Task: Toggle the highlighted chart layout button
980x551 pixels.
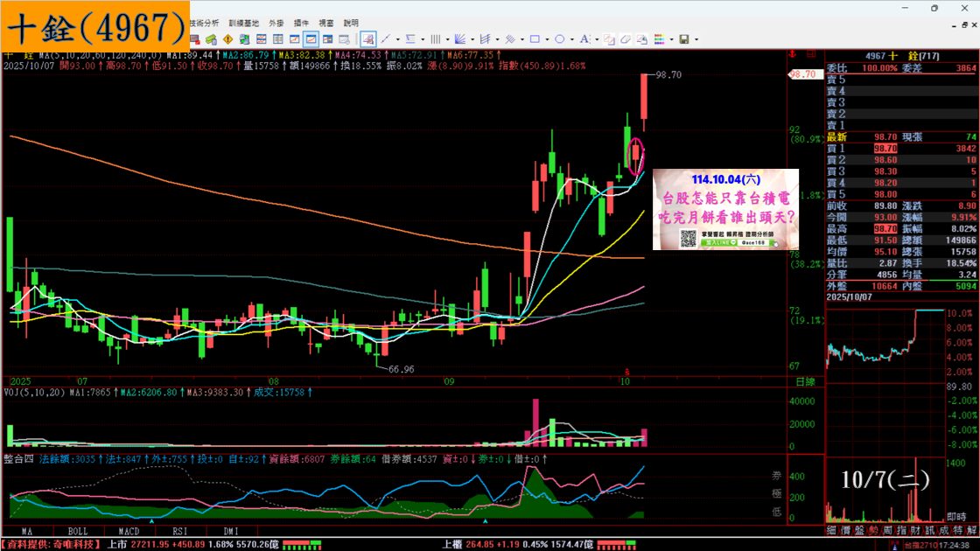Action: click(311, 39)
